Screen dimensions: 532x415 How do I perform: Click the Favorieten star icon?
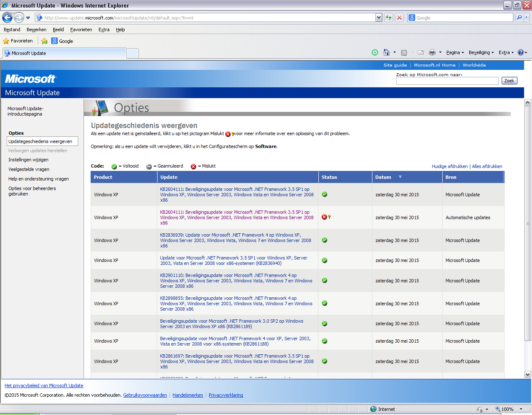pos(6,41)
